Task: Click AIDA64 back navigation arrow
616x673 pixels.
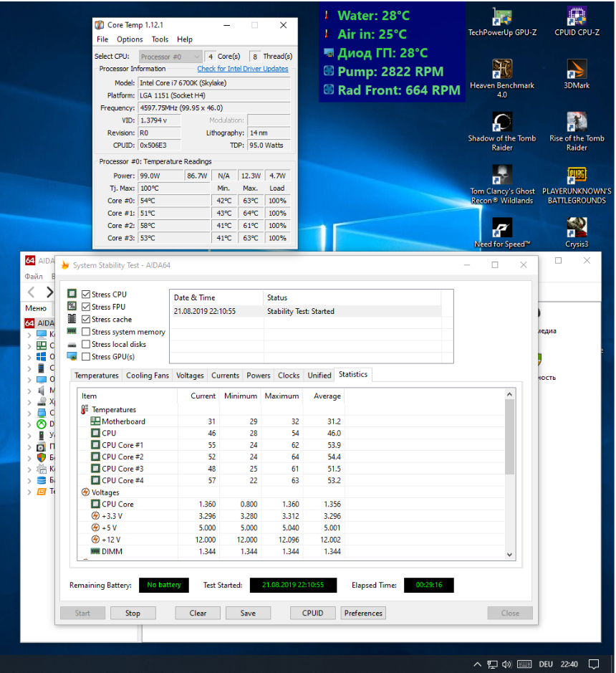Action: [32, 292]
